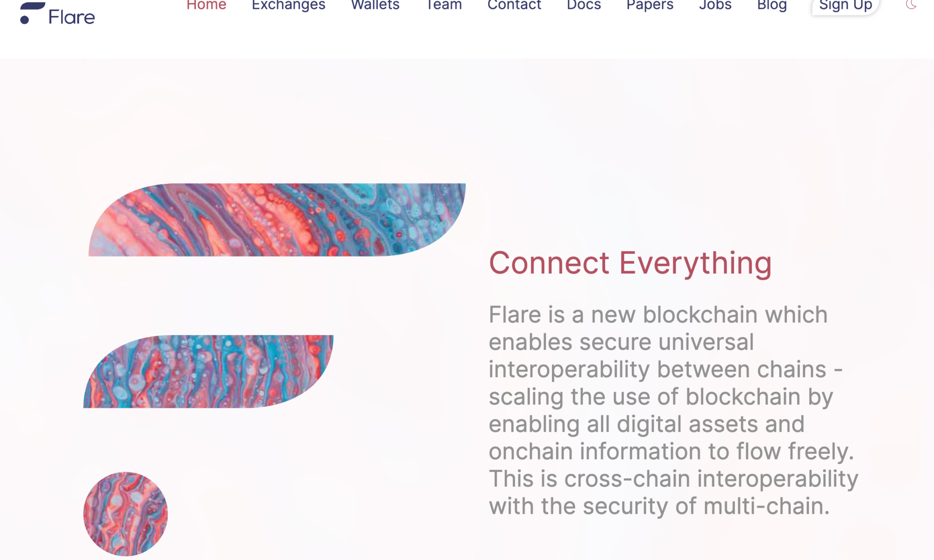Open the Team page link
This screenshot has height=560, width=934.
(444, 7)
